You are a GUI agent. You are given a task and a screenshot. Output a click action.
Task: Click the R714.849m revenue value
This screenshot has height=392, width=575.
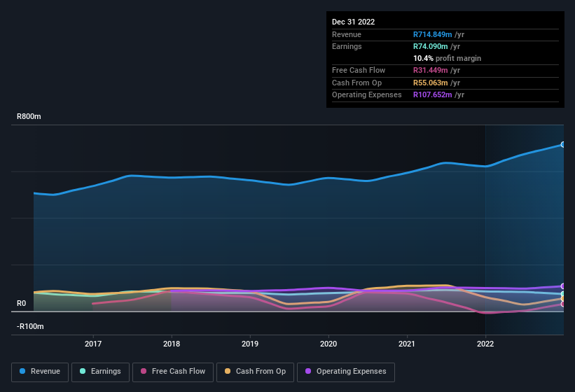pyautogui.click(x=432, y=34)
